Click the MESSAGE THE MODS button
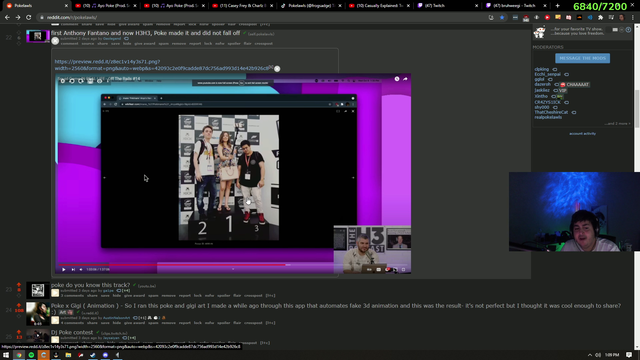640x360 pixels. pyautogui.click(x=582, y=58)
